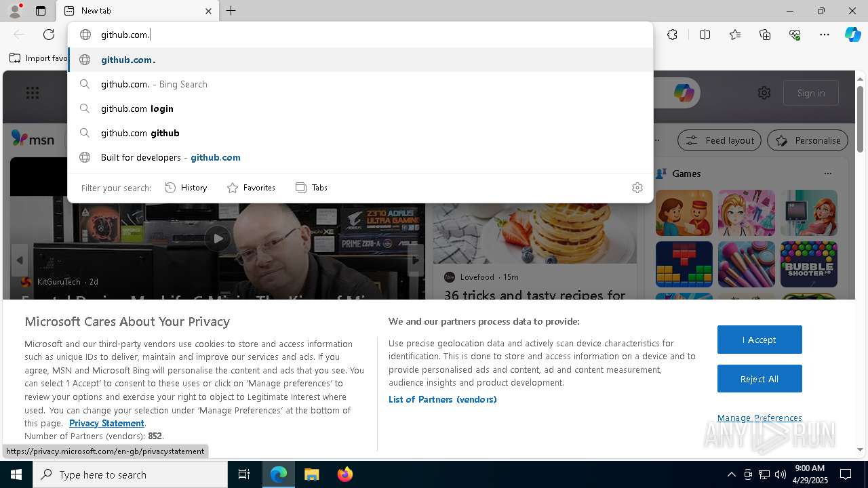Screen dimensions: 868x488
Task: Open Manage Preferences link
Action: click(759, 418)
